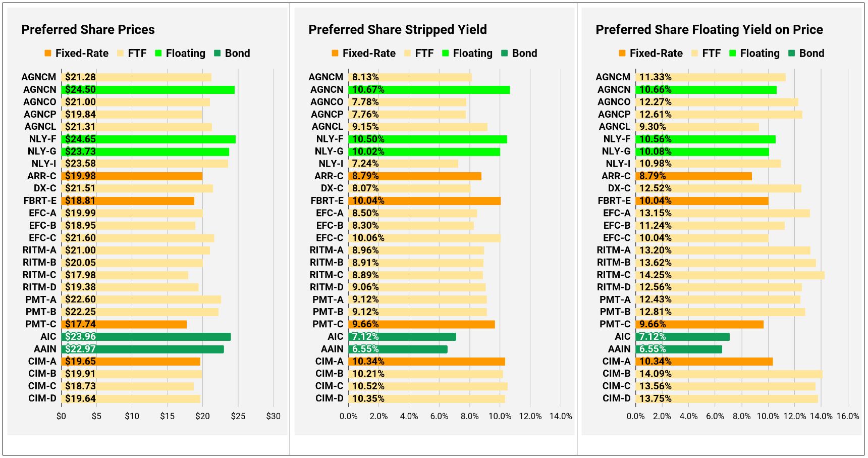Click the Bond legend swatch in Floating Yield on Price chart
868x458 pixels.
coord(791,53)
